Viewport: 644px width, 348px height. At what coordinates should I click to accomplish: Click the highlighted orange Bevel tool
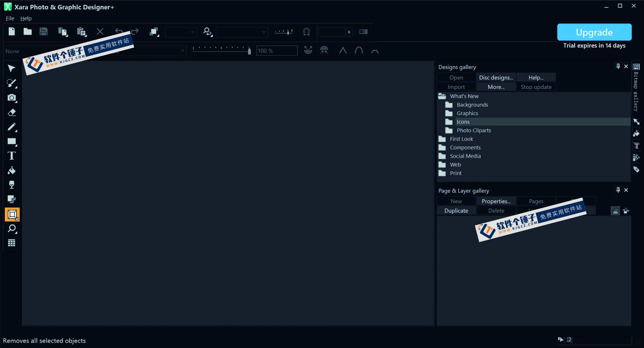[12, 215]
